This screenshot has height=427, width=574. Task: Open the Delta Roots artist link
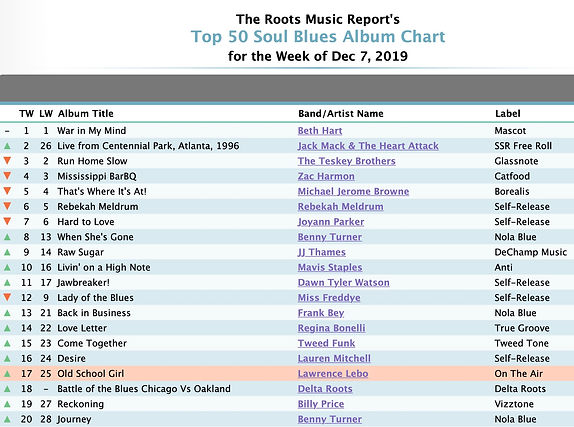pos(325,389)
